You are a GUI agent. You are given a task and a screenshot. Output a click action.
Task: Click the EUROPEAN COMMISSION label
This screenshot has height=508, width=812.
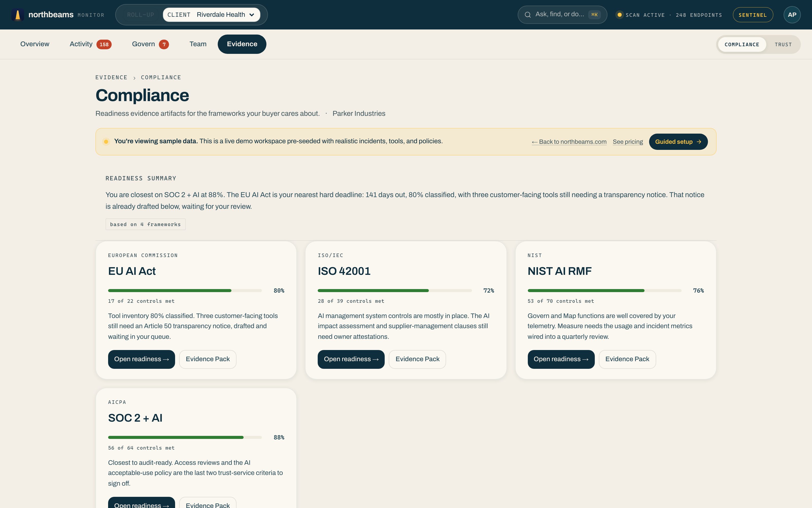tap(143, 255)
